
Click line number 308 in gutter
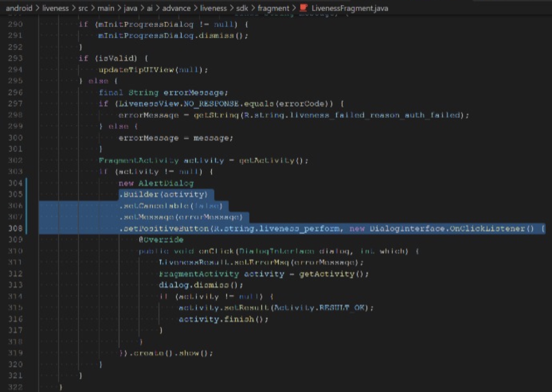coord(15,228)
